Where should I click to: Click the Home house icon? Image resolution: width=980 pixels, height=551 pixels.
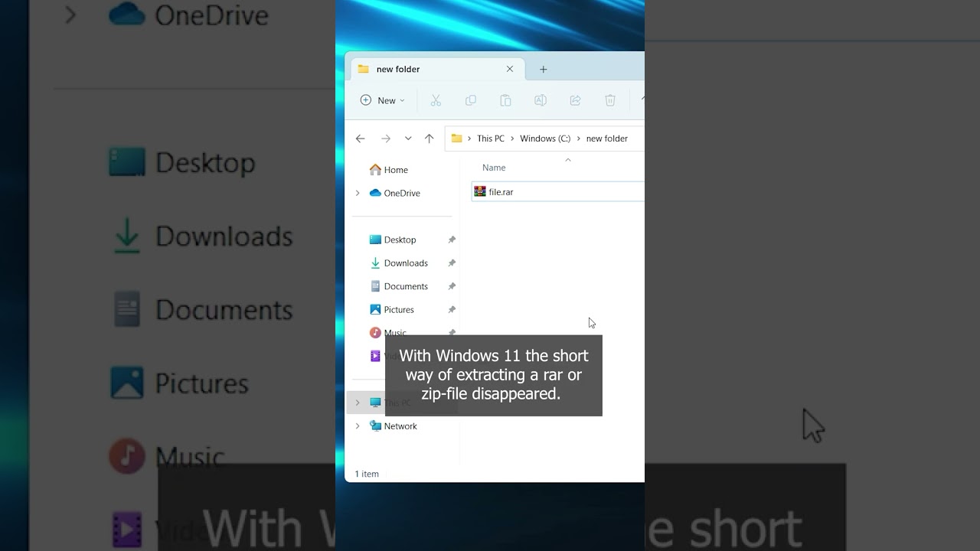tap(375, 170)
